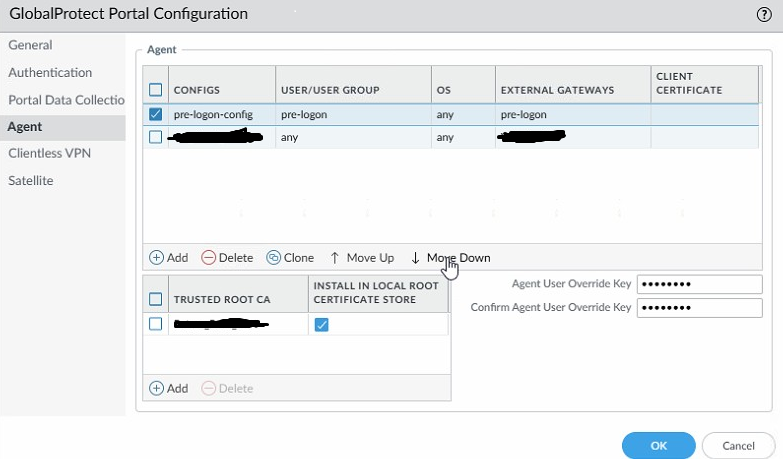Click the CONFIGS column header
This screenshot has height=459, width=783.
[197, 90]
